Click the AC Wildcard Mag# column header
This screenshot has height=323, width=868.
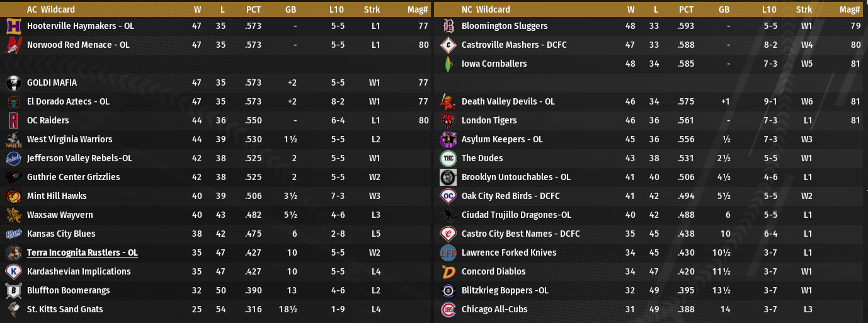point(418,9)
